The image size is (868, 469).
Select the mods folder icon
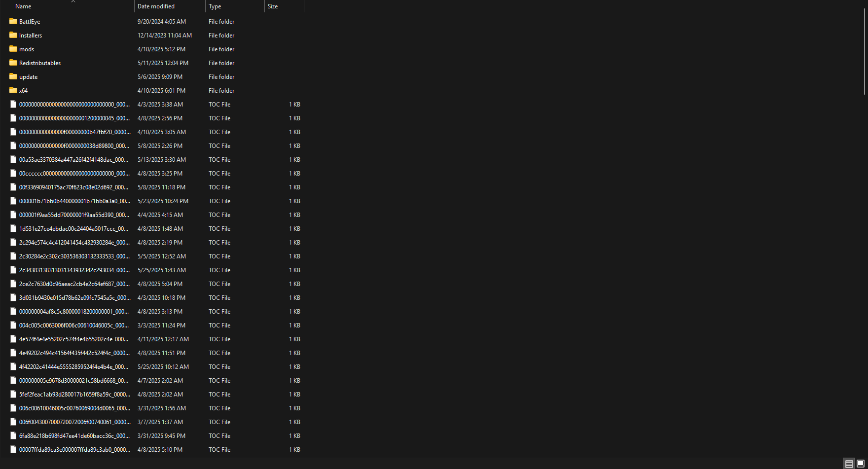click(x=13, y=49)
